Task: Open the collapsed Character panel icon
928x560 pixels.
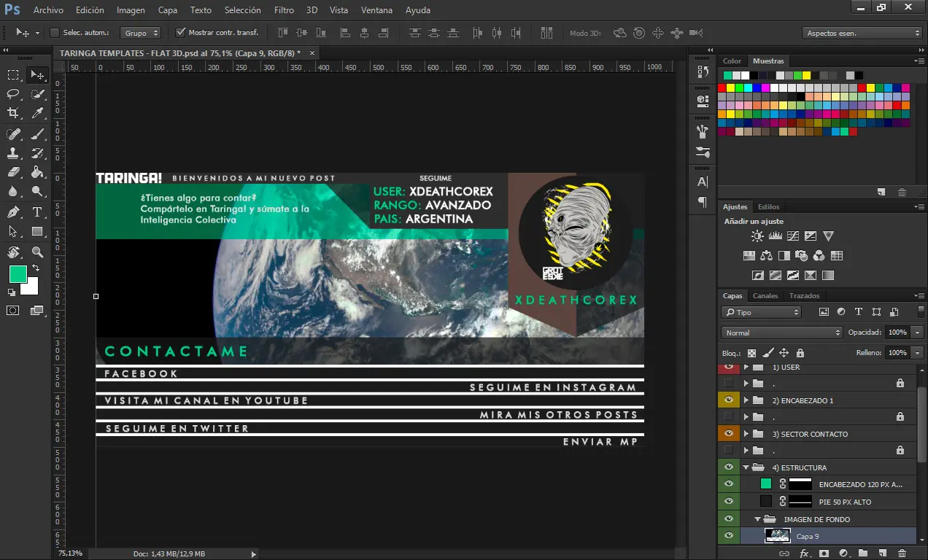Action: click(x=703, y=182)
